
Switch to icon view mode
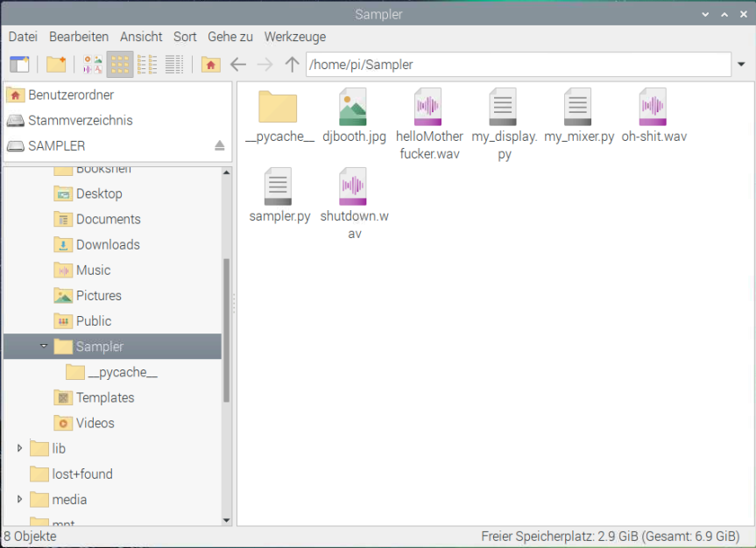119,64
